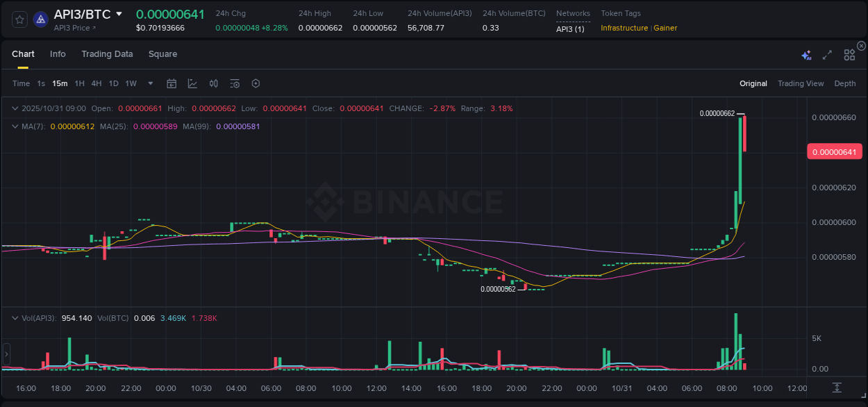Open the Trading Data tab
Screen dimensions: 868x407
(x=107, y=53)
